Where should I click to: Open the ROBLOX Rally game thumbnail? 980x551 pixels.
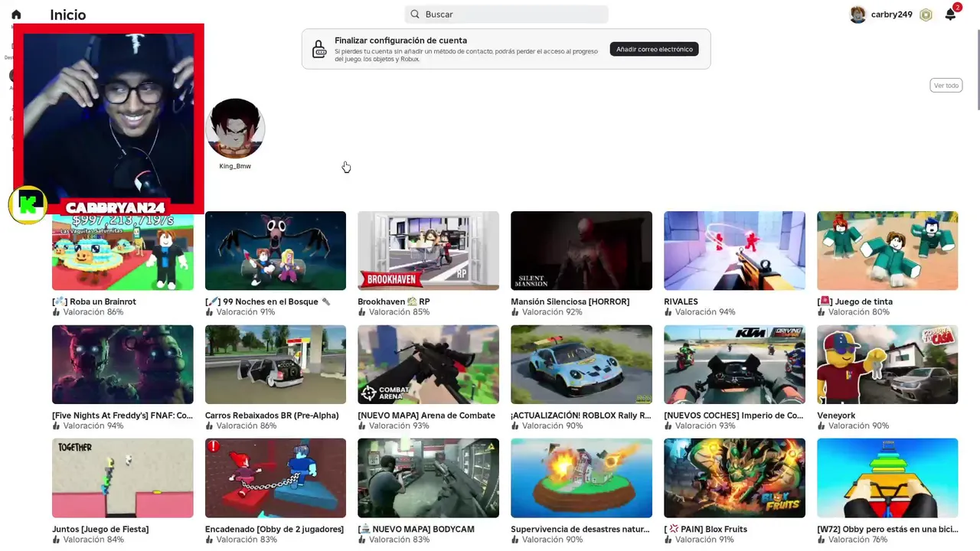pyautogui.click(x=582, y=364)
